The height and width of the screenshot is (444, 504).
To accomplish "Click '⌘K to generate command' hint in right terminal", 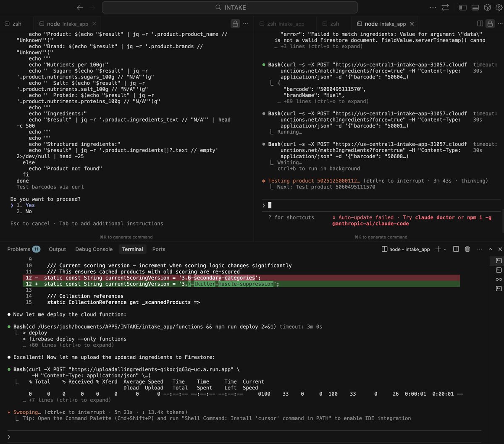I will coord(381,237).
